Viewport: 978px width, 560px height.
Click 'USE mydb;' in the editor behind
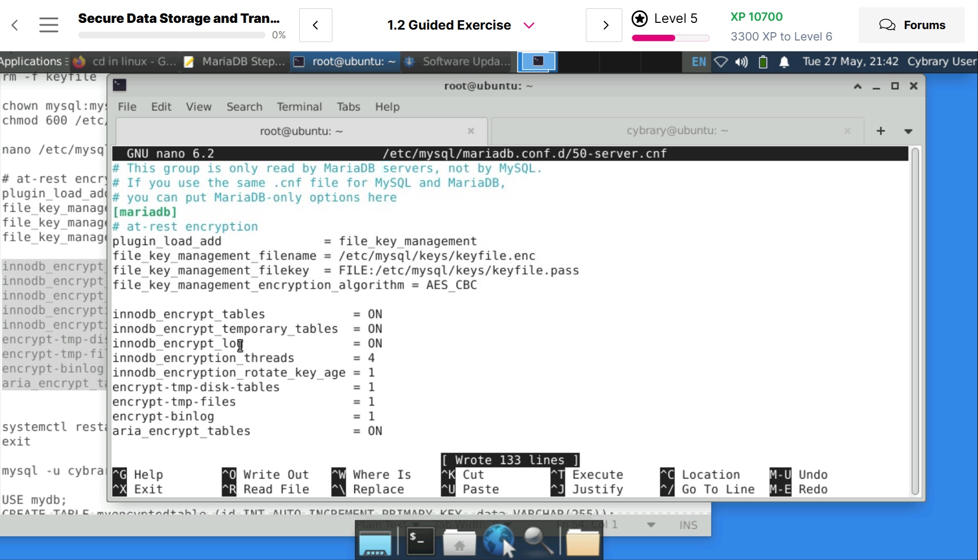pos(34,500)
